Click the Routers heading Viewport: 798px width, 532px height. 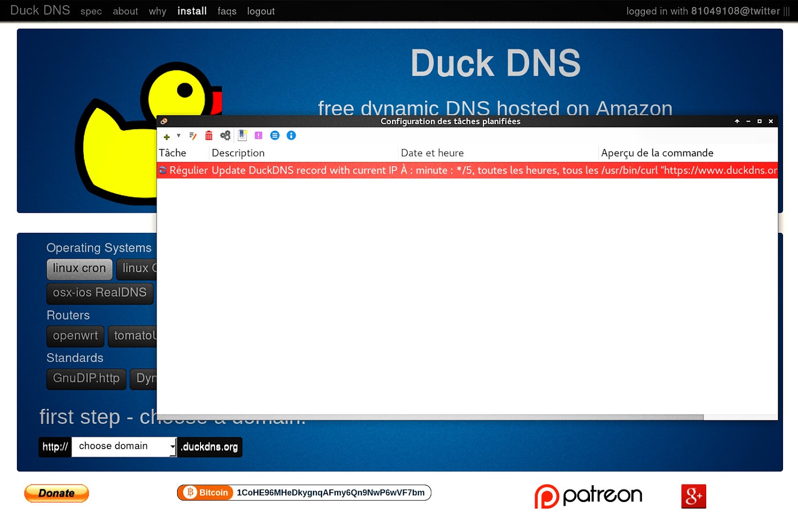click(68, 315)
